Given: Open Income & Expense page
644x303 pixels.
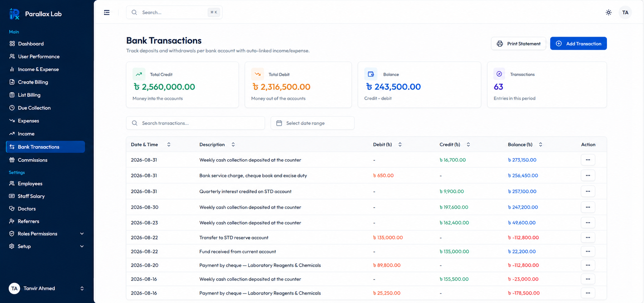Looking at the screenshot, I should pos(45,69).
